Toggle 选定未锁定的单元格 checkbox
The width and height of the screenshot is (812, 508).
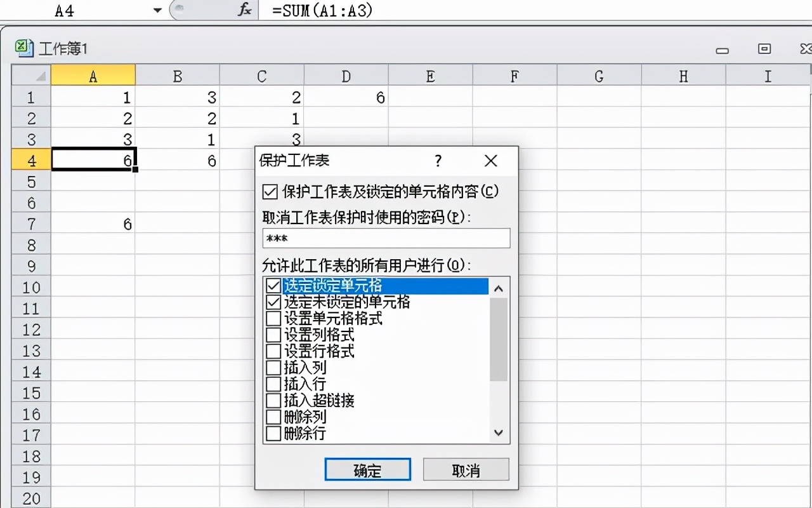coord(273,302)
